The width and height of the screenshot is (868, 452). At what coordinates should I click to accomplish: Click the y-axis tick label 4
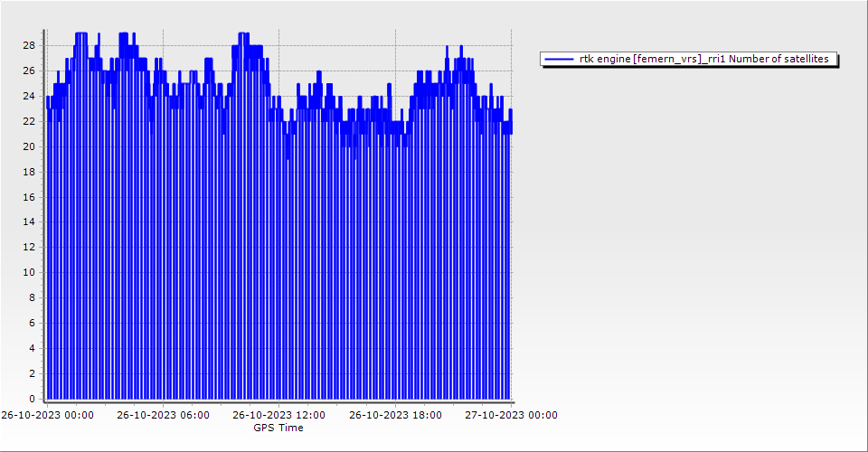click(x=32, y=348)
